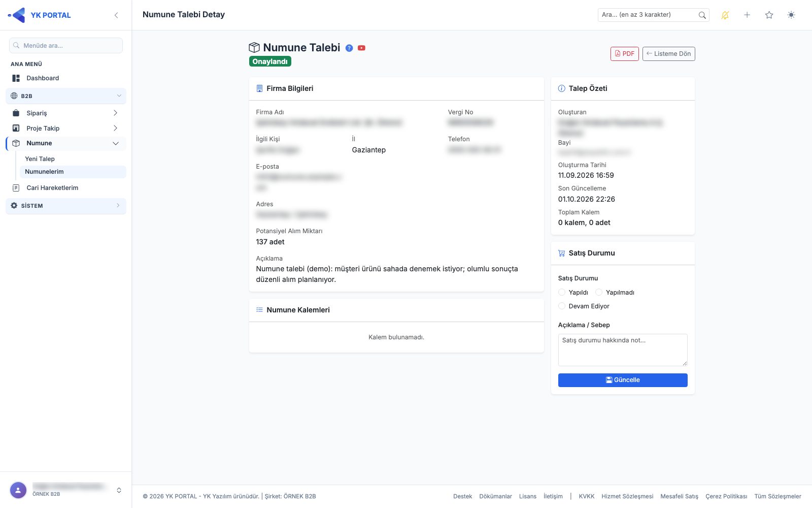The image size is (812, 508).
Task: Click the user avatar icon
Action: click(18, 490)
